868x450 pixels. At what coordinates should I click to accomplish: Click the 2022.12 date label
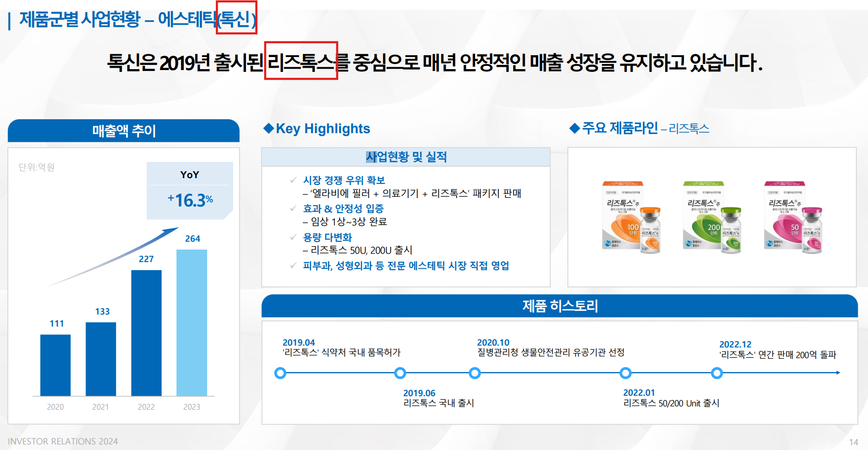click(x=735, y=344)
